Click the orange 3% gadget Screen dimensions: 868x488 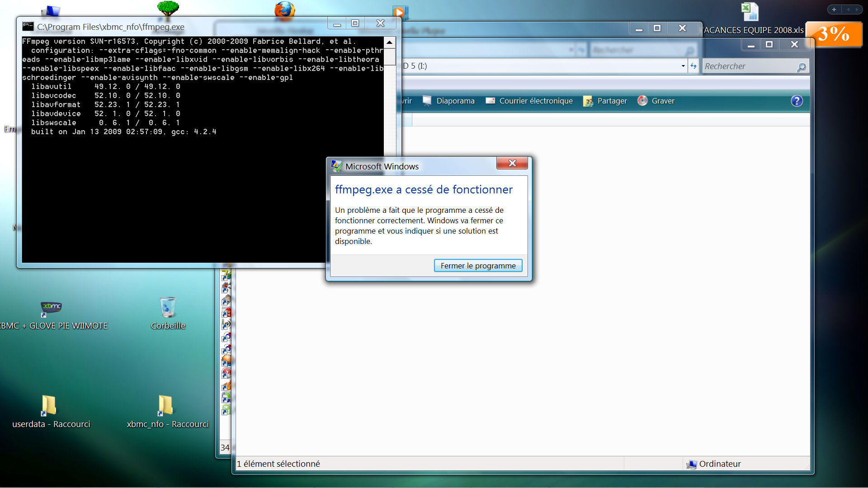click(834, 34)
